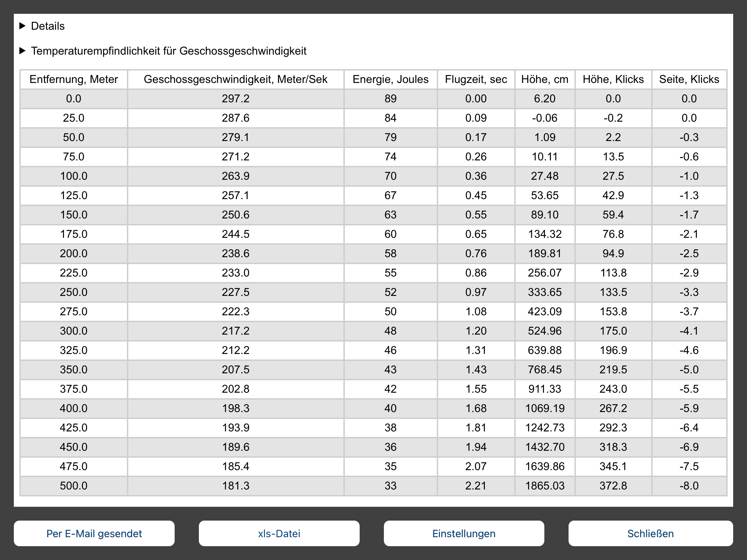Click the Höhe, cm column header
The height and width of the screenshot is (560, 747).
545,79
